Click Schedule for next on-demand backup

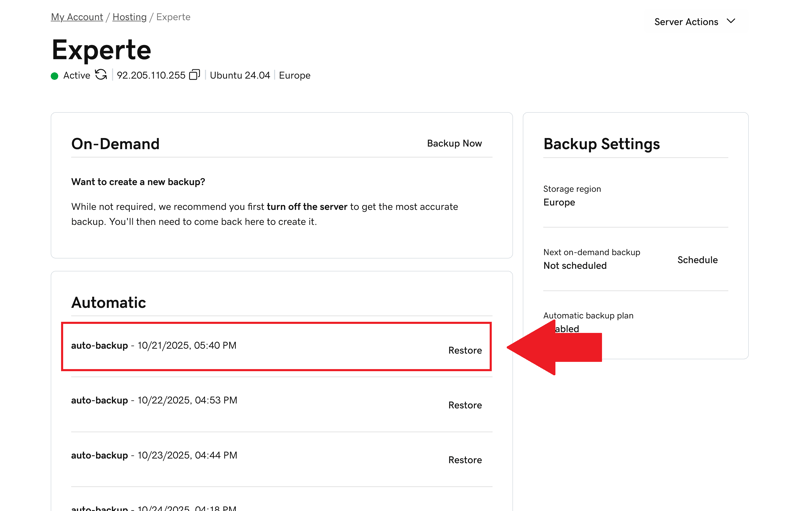click(x=697, y=260)
